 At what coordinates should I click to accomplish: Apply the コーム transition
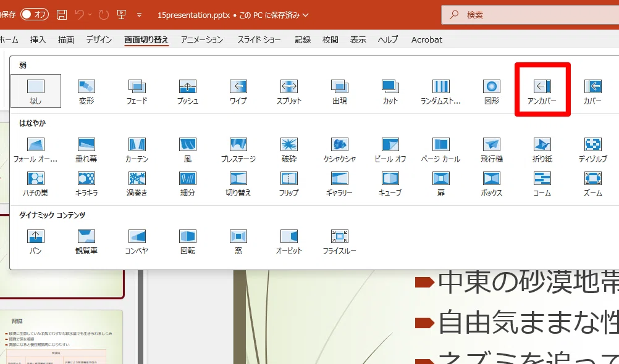(542, 184)
